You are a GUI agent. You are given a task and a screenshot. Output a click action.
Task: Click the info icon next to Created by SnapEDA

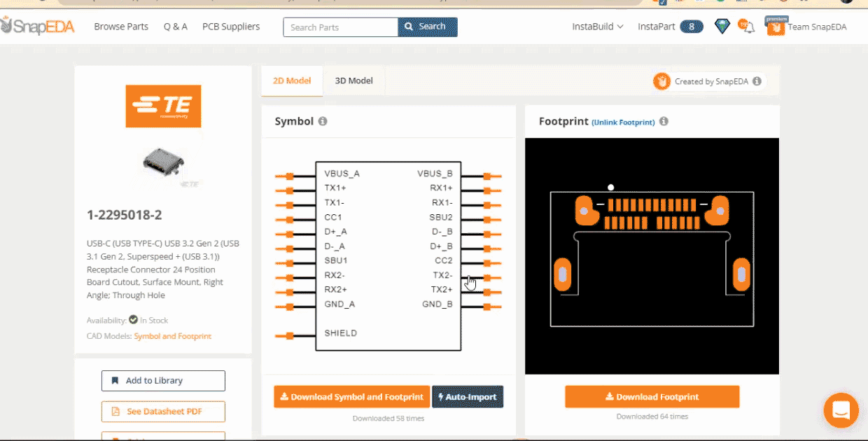[757, 81]
